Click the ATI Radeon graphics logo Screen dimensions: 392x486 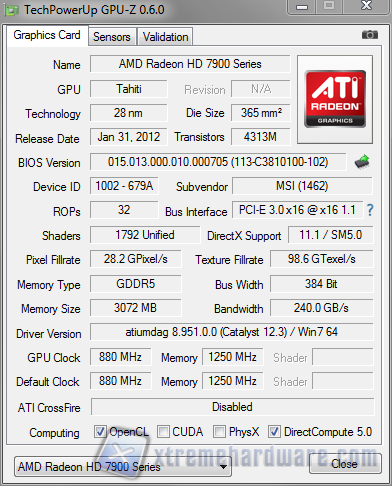pyautogui.click(x=335, y=99)
